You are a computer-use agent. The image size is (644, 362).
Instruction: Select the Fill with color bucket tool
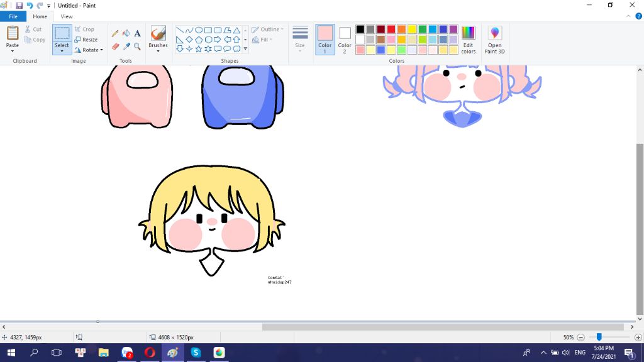point(126,34)
